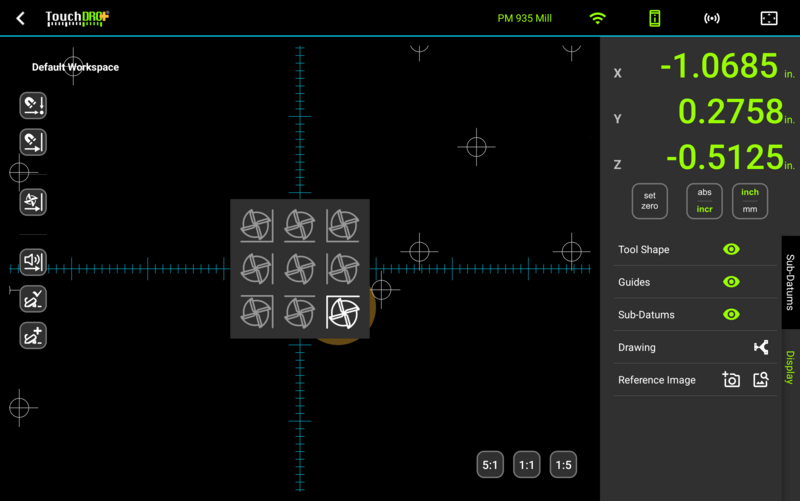Viewport: 800px width, 501px height.
Task: Pick tool offset with right edge only
Action: [257, 269]
